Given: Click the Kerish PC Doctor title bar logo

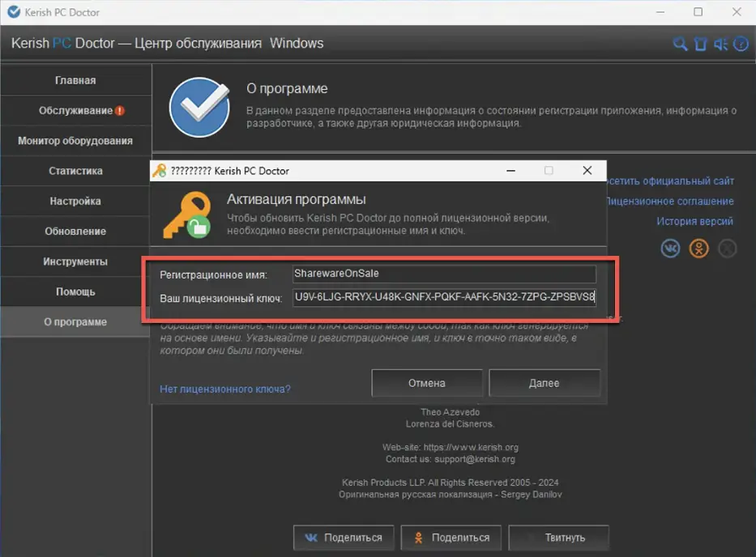Looking at the screenshot, I should (x=14, y=12).
